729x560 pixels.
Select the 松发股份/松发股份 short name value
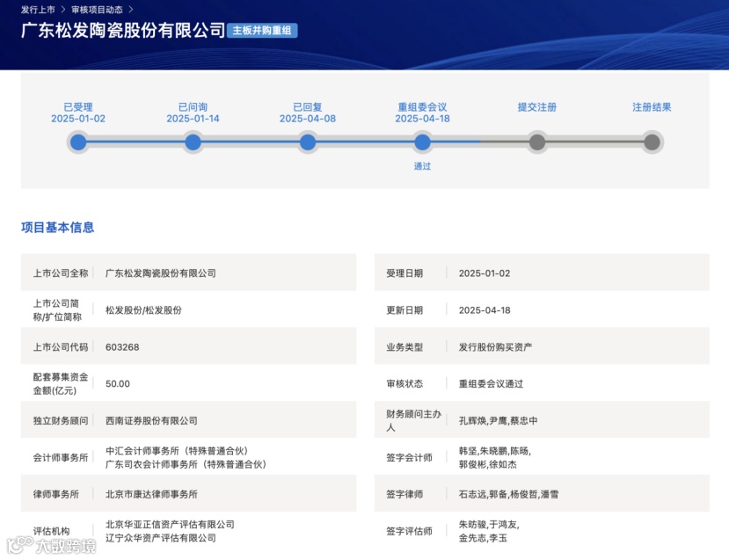(143, 310)
